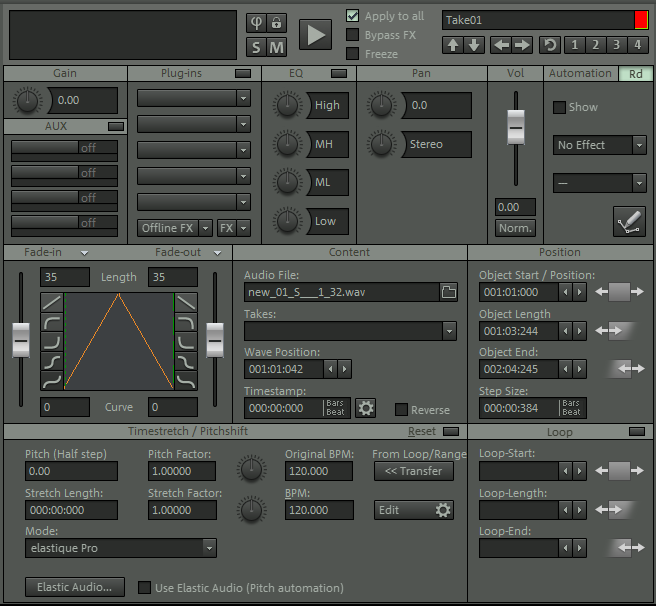Image resolution: width=656 pixels, height=606 pixels.
Task: Switch to the Rd automation mode tab
Action: pos(635,74)
